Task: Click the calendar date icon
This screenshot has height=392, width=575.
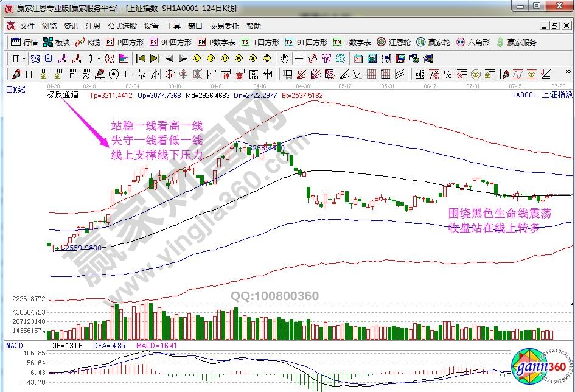Action: click(x=358, y=58)
